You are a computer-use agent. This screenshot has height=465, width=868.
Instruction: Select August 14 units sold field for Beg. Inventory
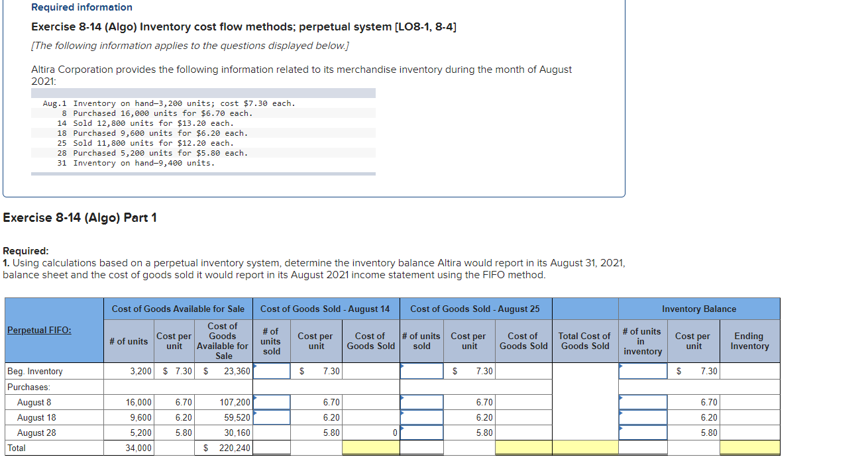click(x=272, y=371)
